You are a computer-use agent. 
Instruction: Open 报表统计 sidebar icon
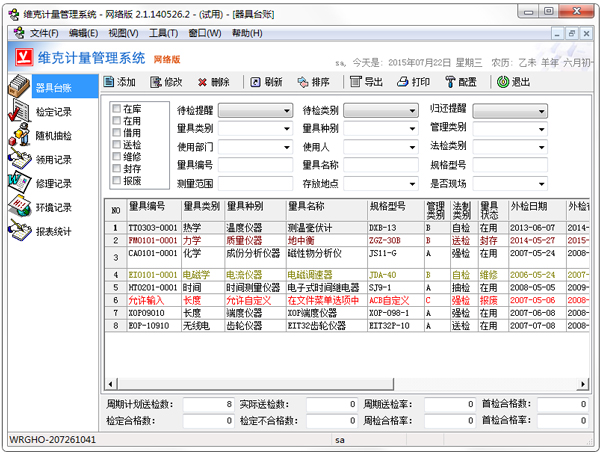point(20,230)
